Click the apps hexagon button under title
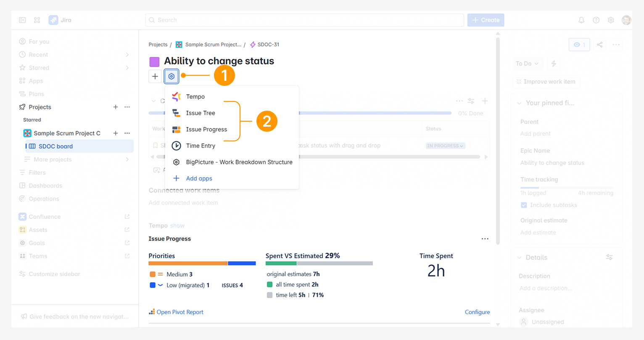Viewport: 644px width, 340px height. [172, 76]
